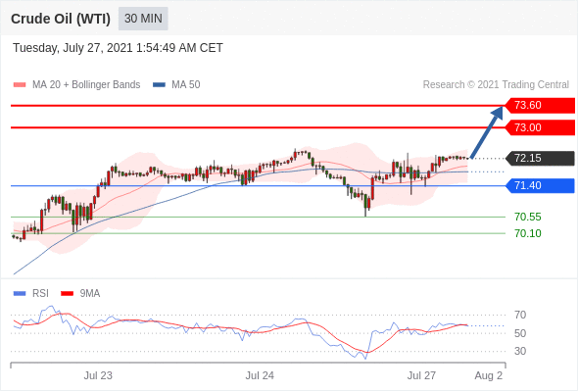The image size is (578, 392).
Task: Toggle MA 20 + Bollinger Bands legend
Action: pos(76,85)
